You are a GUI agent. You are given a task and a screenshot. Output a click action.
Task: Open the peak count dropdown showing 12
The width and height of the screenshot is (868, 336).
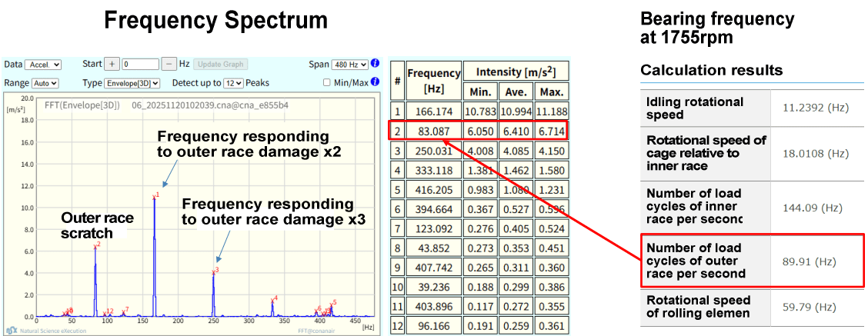233,83
